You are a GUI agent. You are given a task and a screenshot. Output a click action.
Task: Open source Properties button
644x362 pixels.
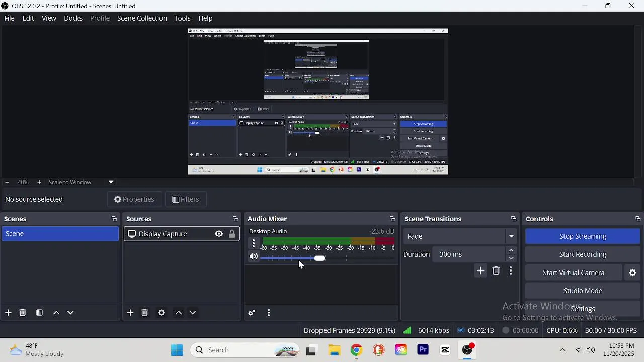134,200
